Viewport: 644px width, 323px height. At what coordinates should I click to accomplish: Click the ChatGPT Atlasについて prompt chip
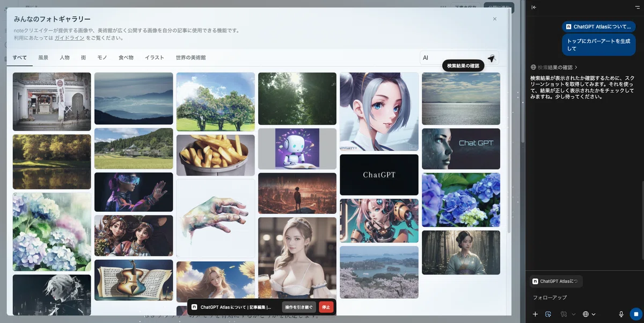(597, 26)
